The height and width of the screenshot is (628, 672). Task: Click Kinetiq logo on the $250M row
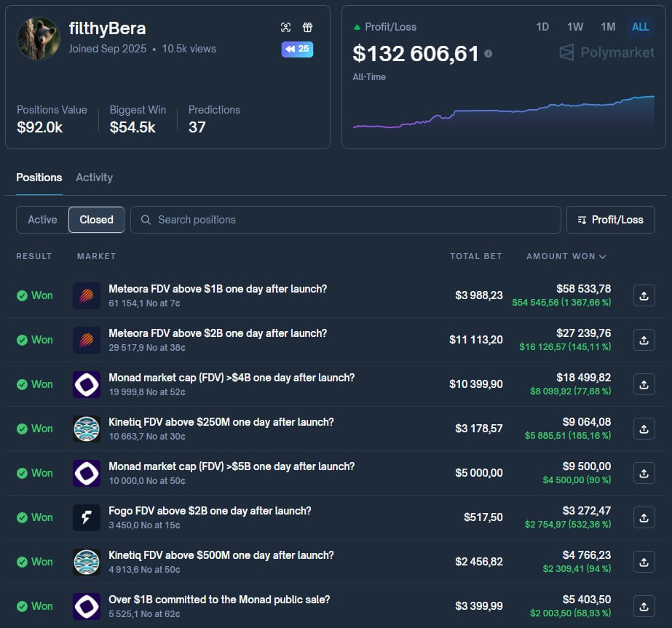click(87, 429)
